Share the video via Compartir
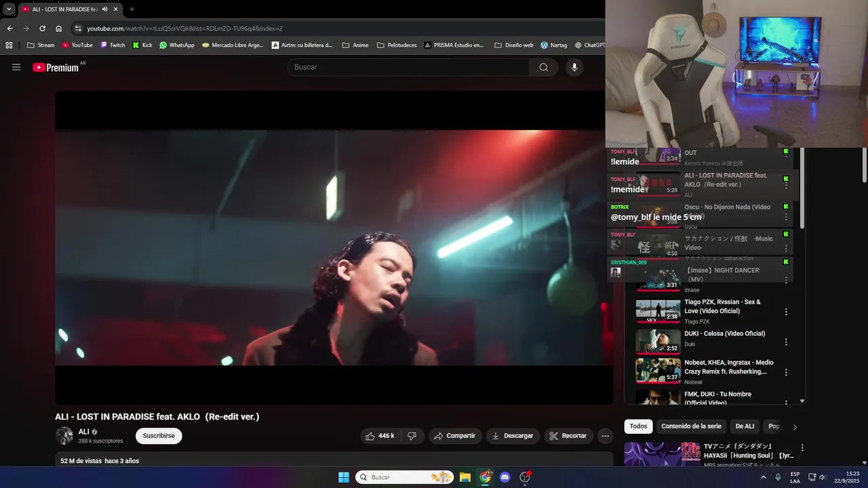 455,436
